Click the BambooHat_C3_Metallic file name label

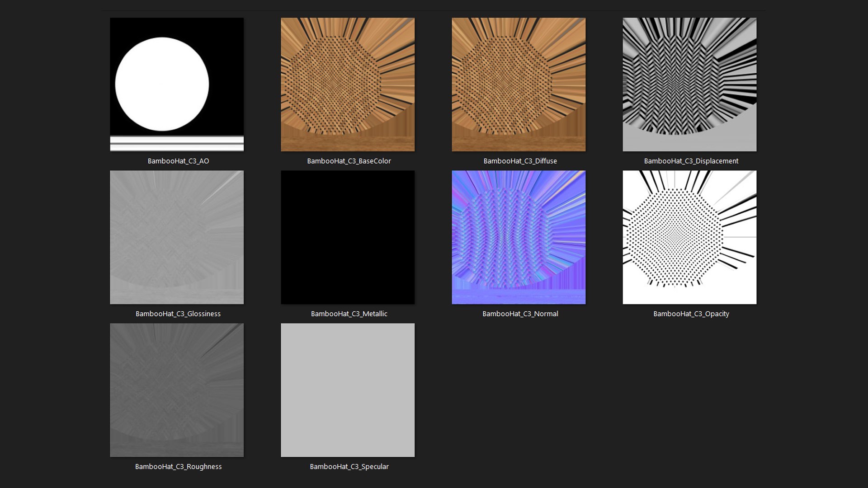(x=349, y=314)
